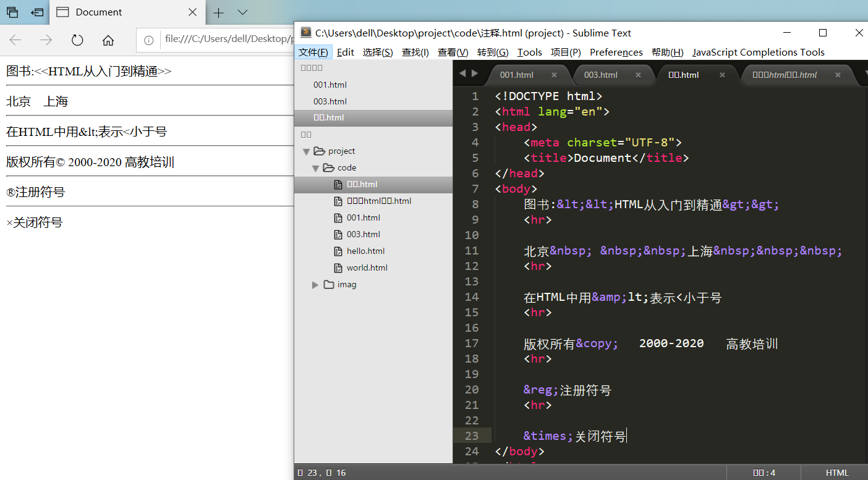Click the Sublime Text title bar icon
The height and width of the screenshot is (480, 868).
[305, 33]
